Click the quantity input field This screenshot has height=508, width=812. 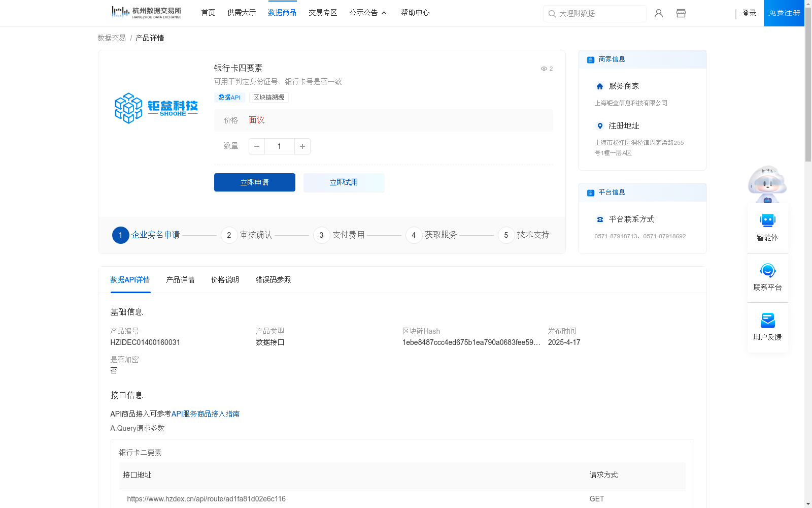(279, 146)
